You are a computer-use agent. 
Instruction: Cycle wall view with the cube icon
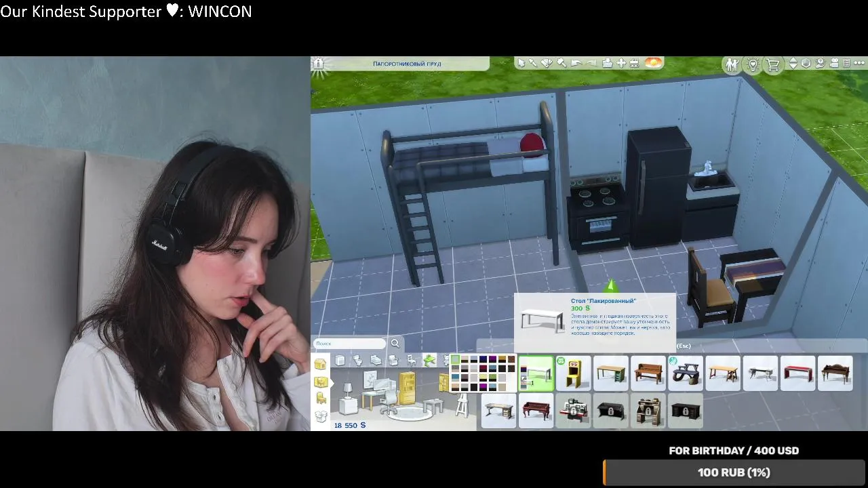pyautogui.click(x=806, y=64)
